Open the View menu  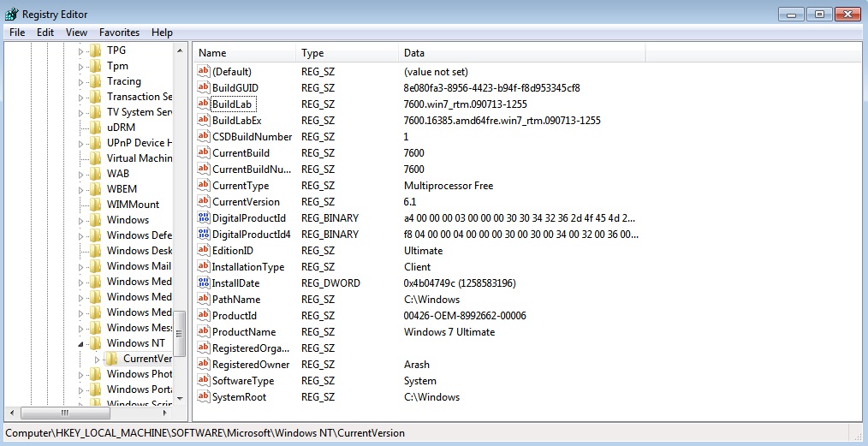[76, 32]
